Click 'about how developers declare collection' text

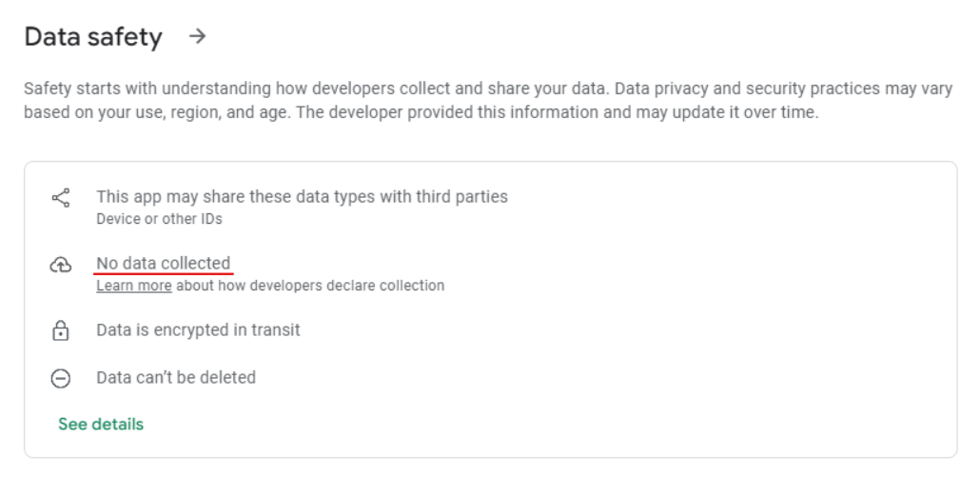pyautogui.click(x=310, y=286)
